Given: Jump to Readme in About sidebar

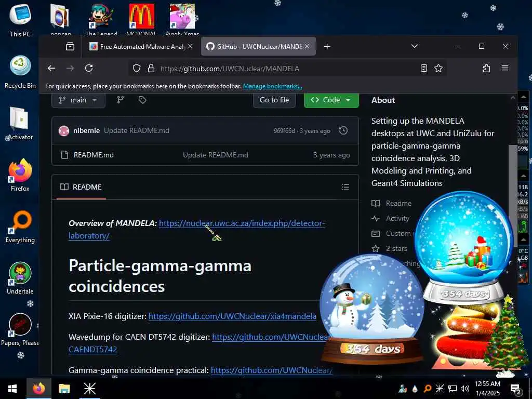Looking at the screenshot, I should click(392, 203).
